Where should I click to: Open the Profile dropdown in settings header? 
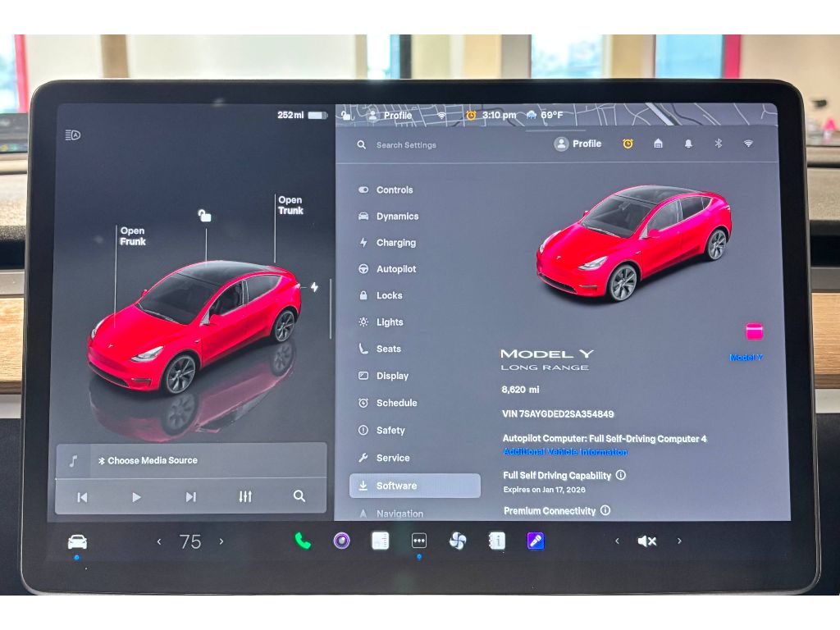pos(577,144)
